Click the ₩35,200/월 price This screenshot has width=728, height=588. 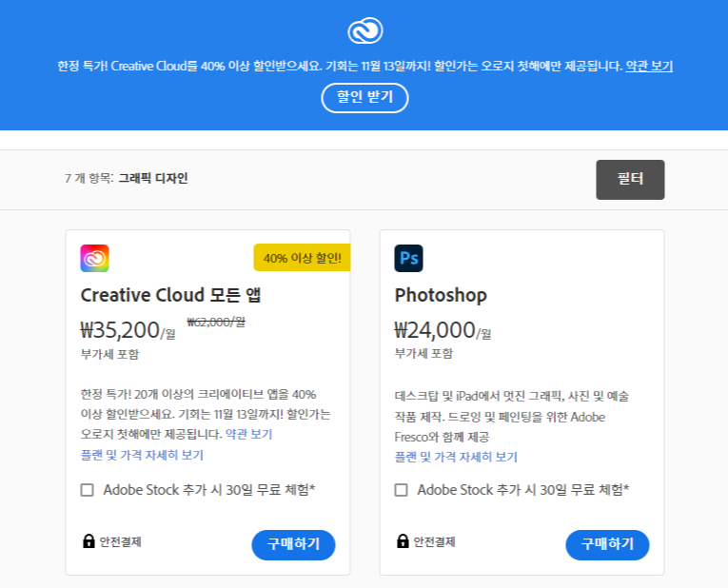coord(128,330)
